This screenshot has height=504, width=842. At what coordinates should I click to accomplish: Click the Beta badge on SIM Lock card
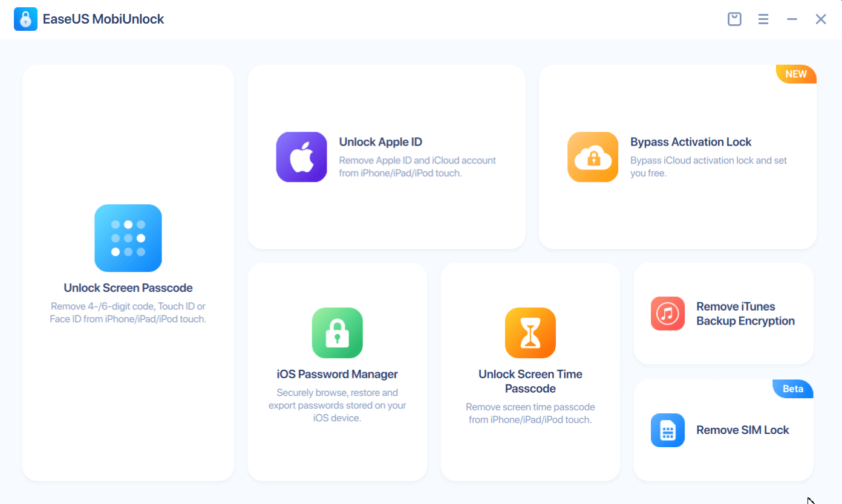793,389
